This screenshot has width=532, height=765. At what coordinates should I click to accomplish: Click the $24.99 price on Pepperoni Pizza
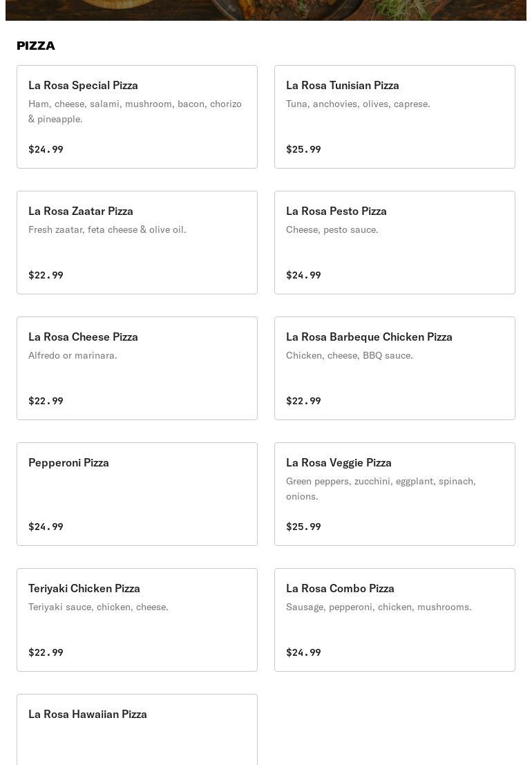[x=46, y=527]
